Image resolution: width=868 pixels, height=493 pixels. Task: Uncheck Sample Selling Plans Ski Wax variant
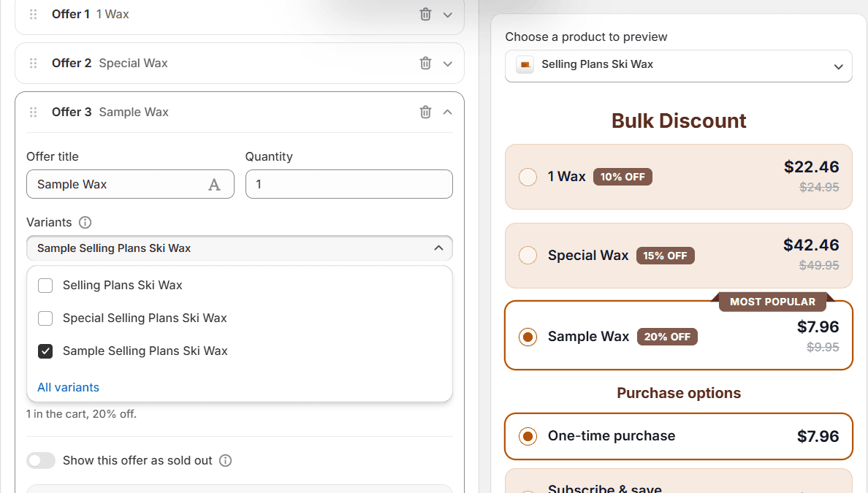pos(45,351)
